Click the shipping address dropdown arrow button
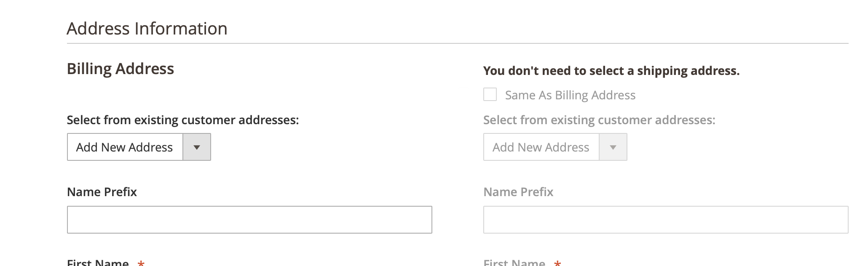 (613, 147)
